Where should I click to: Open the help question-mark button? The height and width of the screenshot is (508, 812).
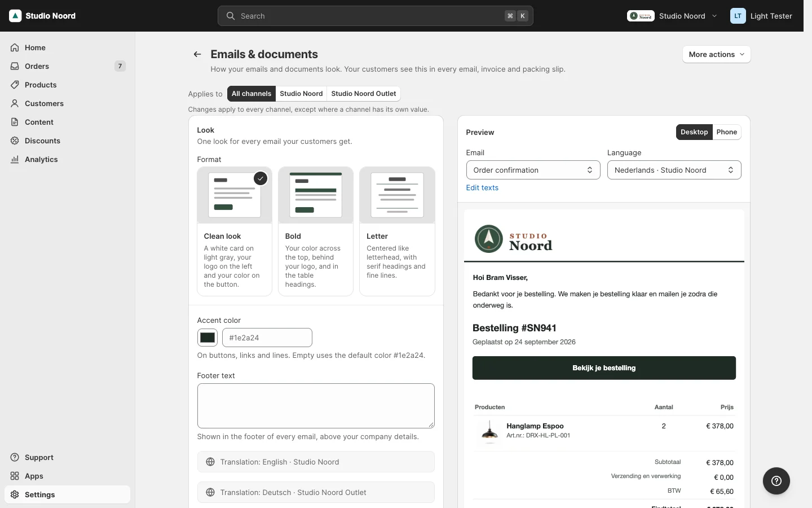pyautogui.click(x=776, y=481)
